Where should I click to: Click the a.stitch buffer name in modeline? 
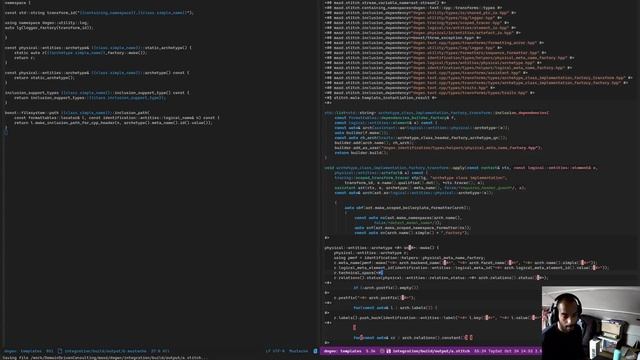[431, 351]
